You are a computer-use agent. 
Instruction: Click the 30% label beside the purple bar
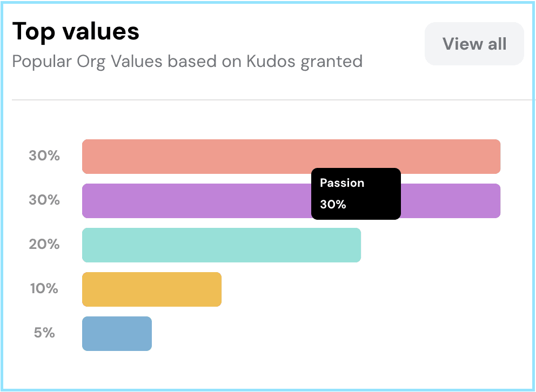(44, 200)
